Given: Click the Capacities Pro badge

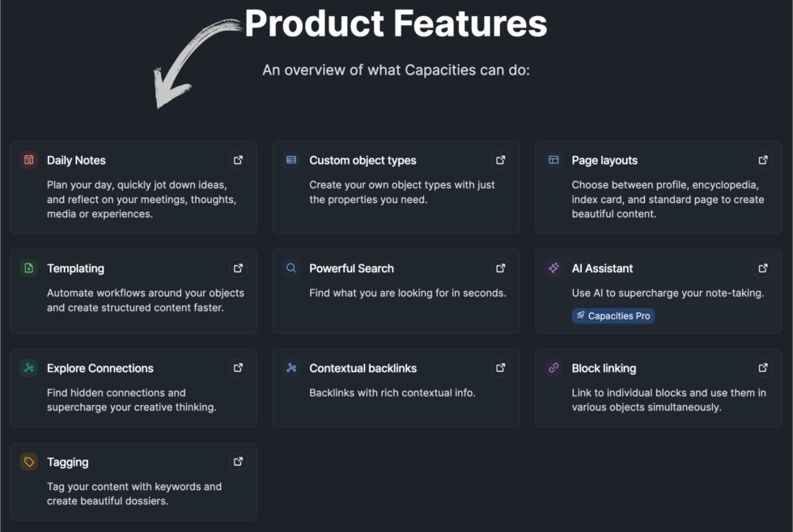Looking at the screenshot, I should [613, 316].
